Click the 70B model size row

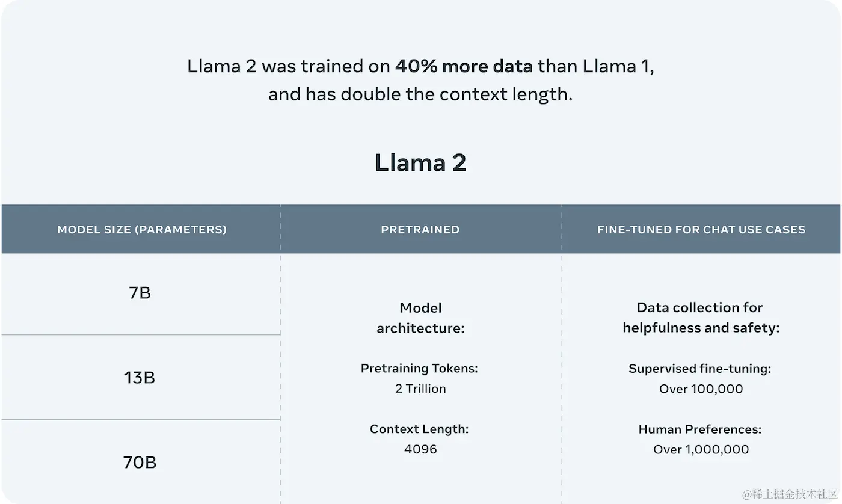[x=140, y=462]
